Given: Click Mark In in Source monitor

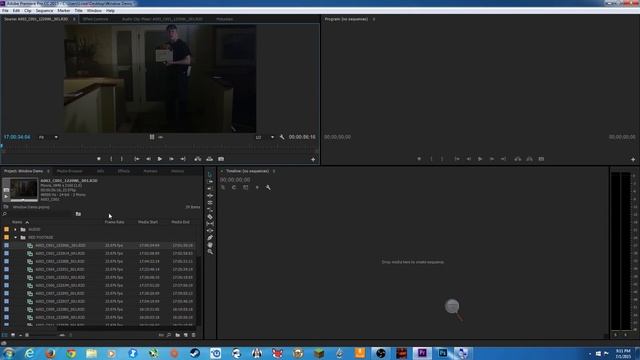Looking at the screenshot, I should click(111, 159).
